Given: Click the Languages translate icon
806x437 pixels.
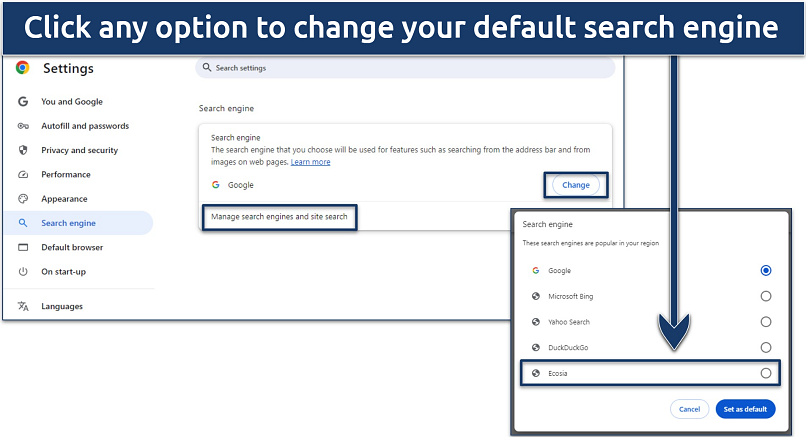Looking at the screenshot, I should coord(23,306).
